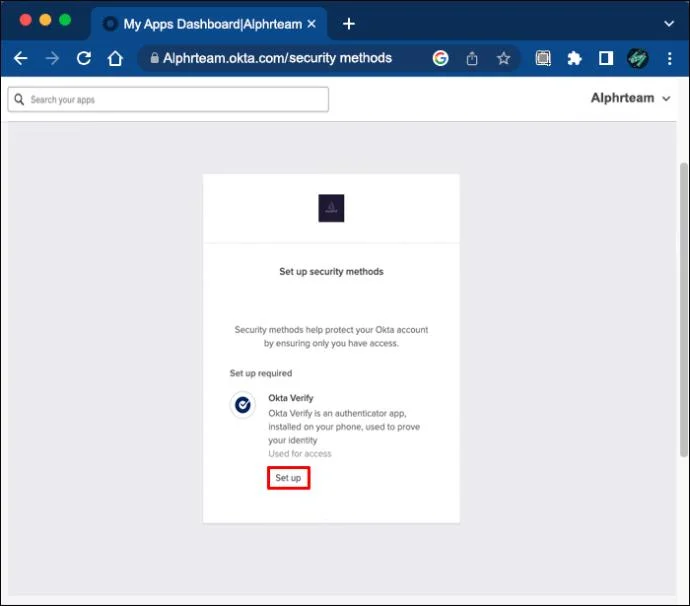Close the My Apps Dashboard tab
690x606 pixels.
click(311, 24)
